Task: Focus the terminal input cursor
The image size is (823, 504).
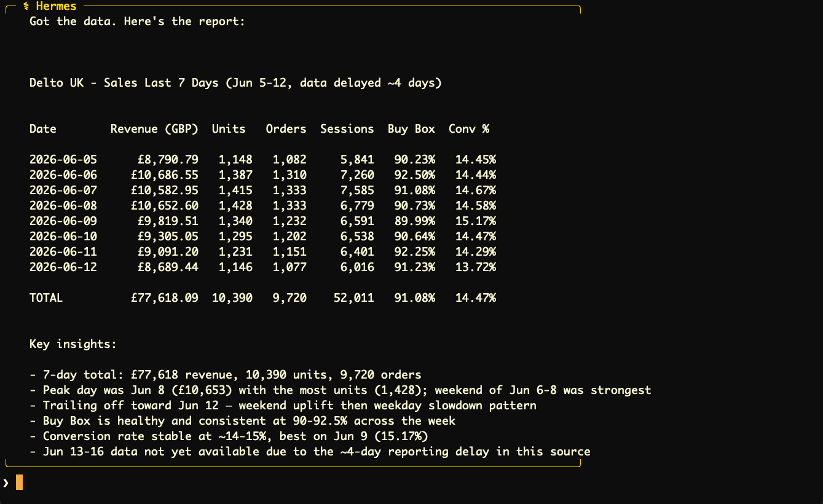Action: tap(19, 482)
